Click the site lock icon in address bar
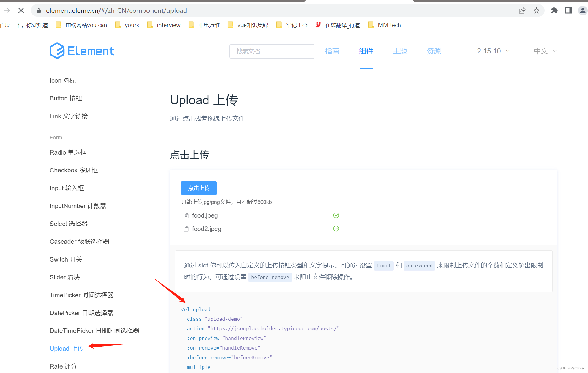588x373 pixels. click(39, 11)
